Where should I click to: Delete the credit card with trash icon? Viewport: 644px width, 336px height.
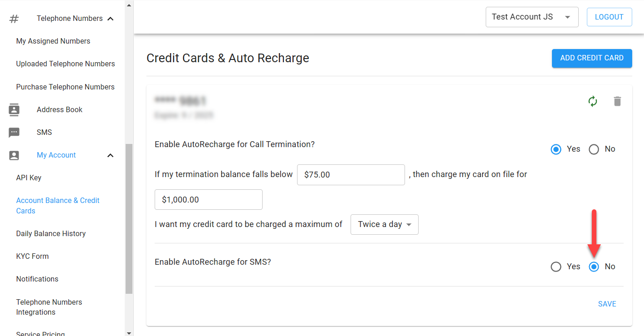tap(617, 101)
